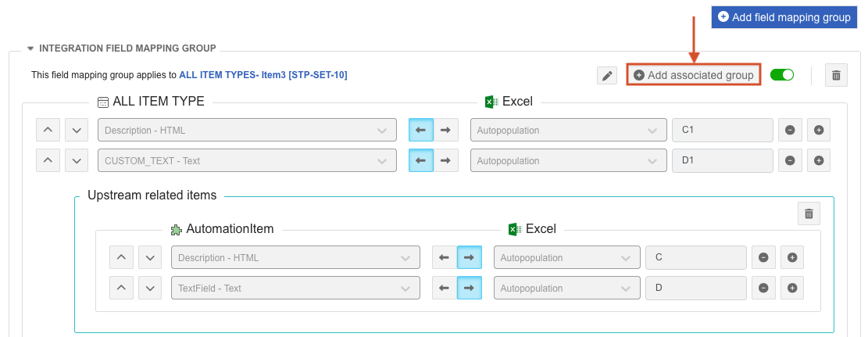Remove the TextField row with minus icon
This screenshot has width=868, height=337.
[x=763, y=288]
